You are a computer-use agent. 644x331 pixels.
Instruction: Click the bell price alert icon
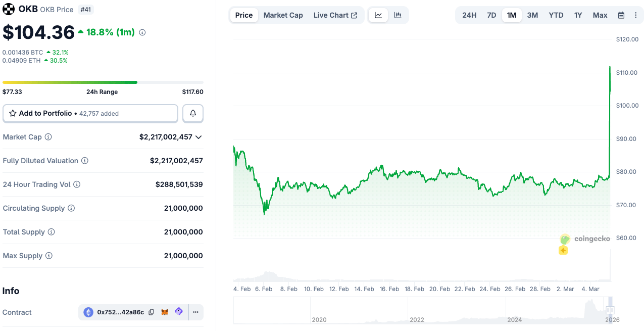pyautogui.click(x=193, y=114)
